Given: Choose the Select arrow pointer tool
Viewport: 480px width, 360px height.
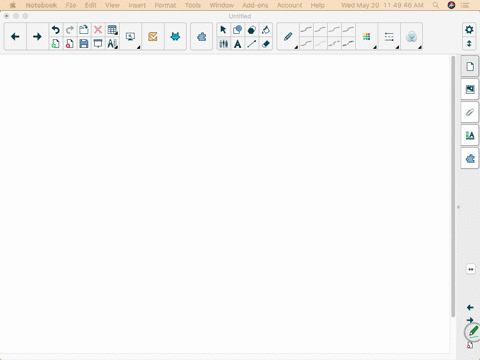Looking at the screenshot, I should pyautogui.click(x=223, y=30).
